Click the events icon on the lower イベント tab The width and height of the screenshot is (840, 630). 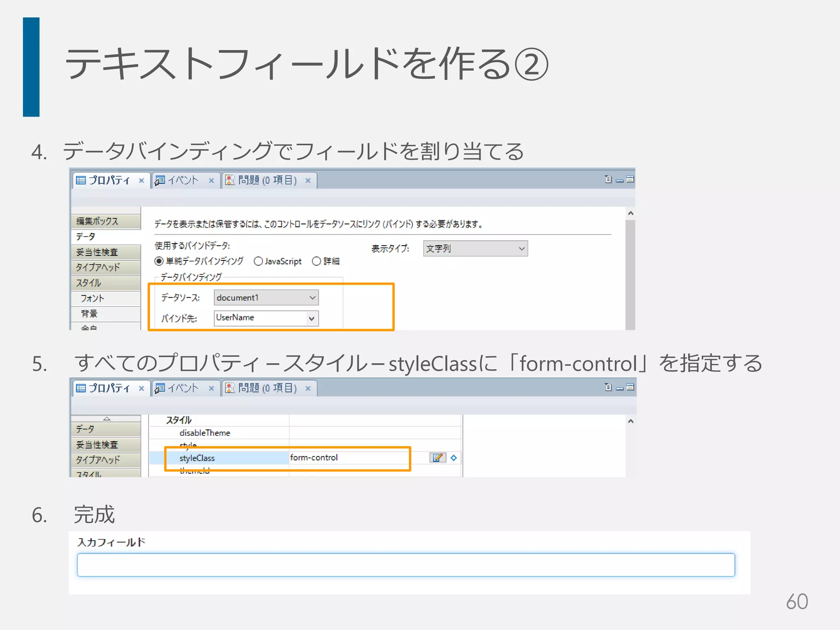tap(160, 388)
